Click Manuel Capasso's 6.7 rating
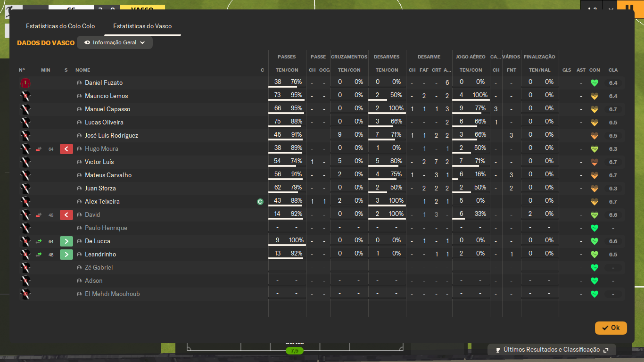This screenshot has height=362, width=644. 613,109
